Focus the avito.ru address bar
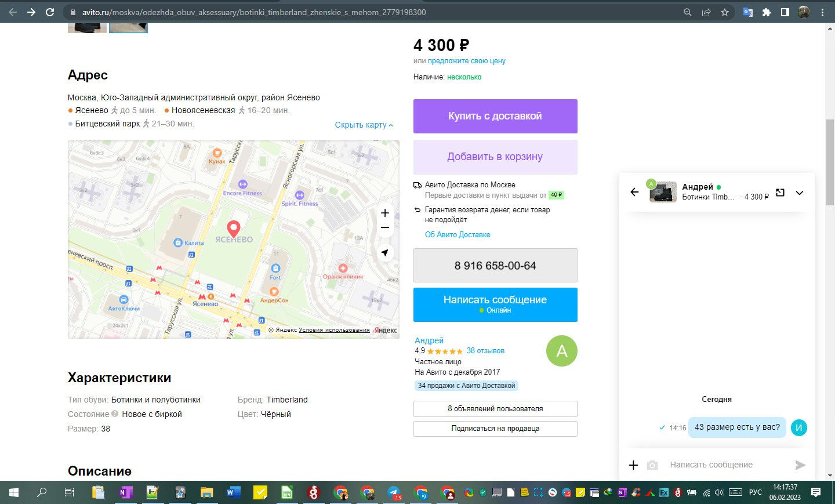Viewport: 835px width, 504px height. tap(371, 12)
